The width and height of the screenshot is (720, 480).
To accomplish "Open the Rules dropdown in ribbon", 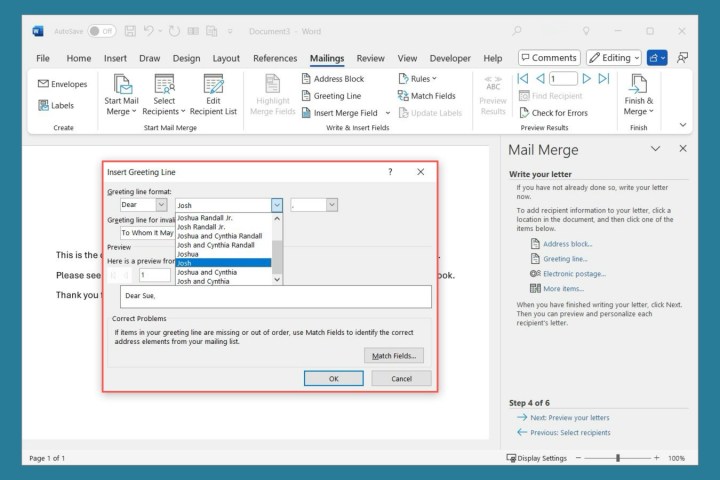I will point(420,78).
